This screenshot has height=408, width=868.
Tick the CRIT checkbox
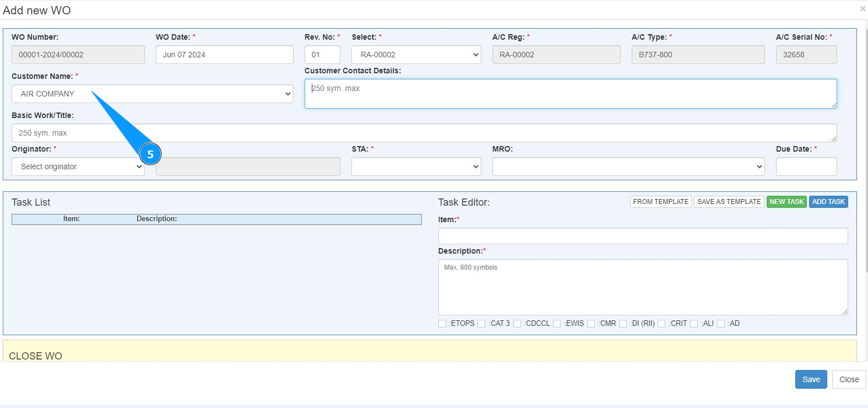coord(661,324)
